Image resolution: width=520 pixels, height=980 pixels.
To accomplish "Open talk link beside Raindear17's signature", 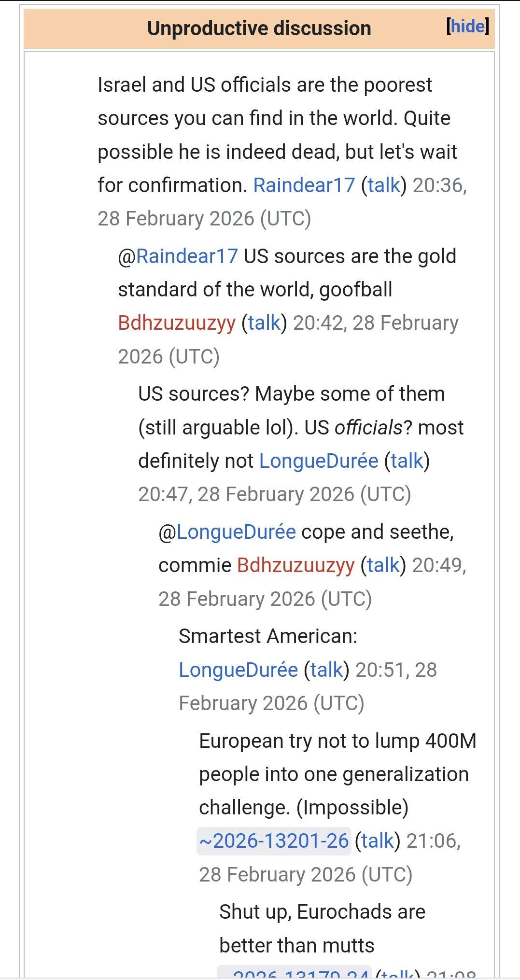I will point(384,185).
